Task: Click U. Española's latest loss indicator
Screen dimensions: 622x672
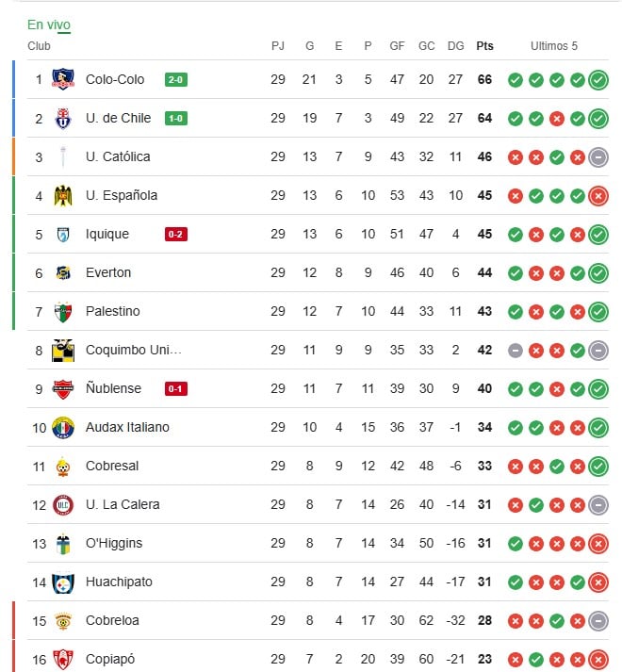Action: [598, 196]
